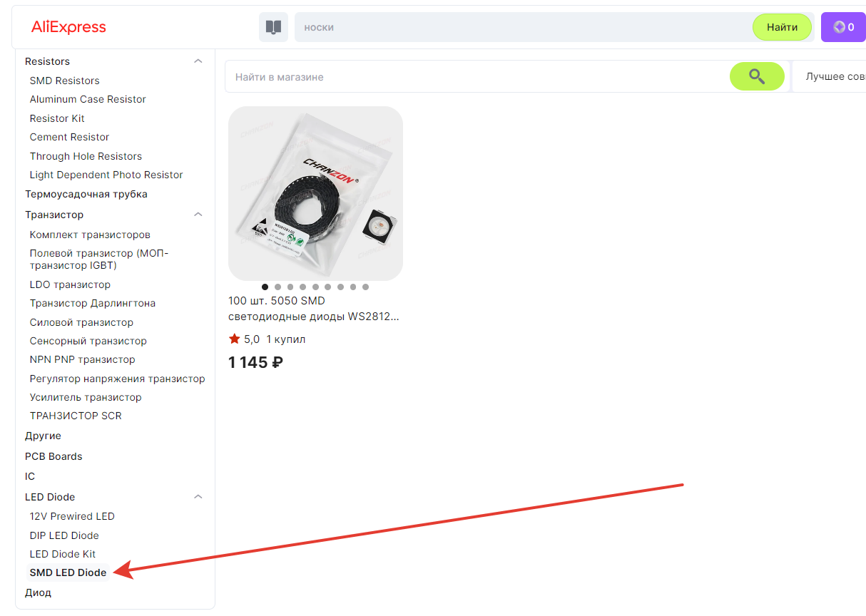
Task: Click the red rating star
Action: pyautogui.click(x=234, y=339)
